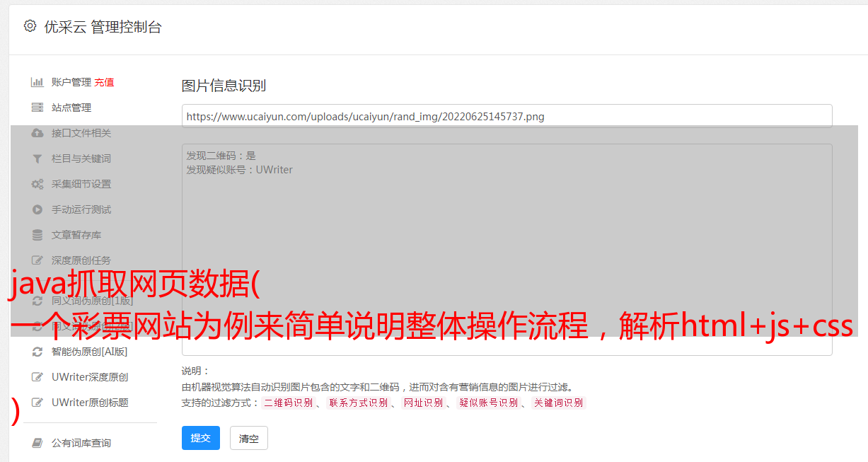Click the refresh icon beside 智能伪原创[AI版]
The width and height of the screenshot is (868, 462).
click(x=37, y=352)
